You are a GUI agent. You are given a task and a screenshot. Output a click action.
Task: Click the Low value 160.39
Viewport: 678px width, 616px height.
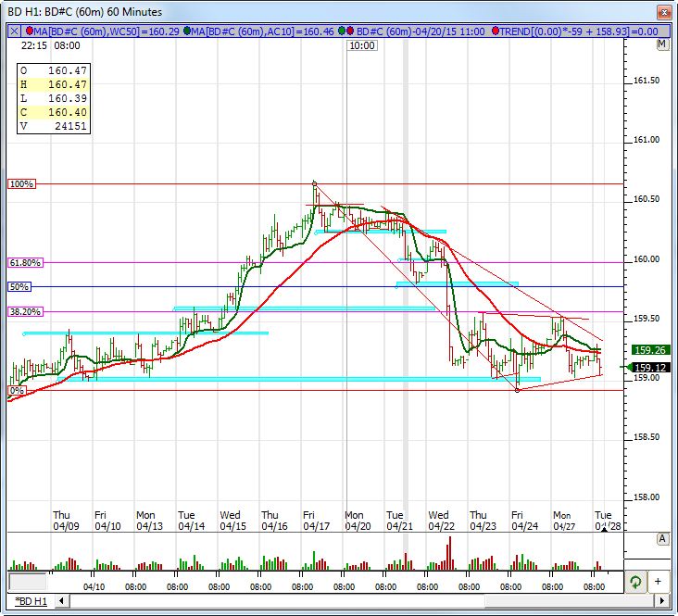[68, 98]
